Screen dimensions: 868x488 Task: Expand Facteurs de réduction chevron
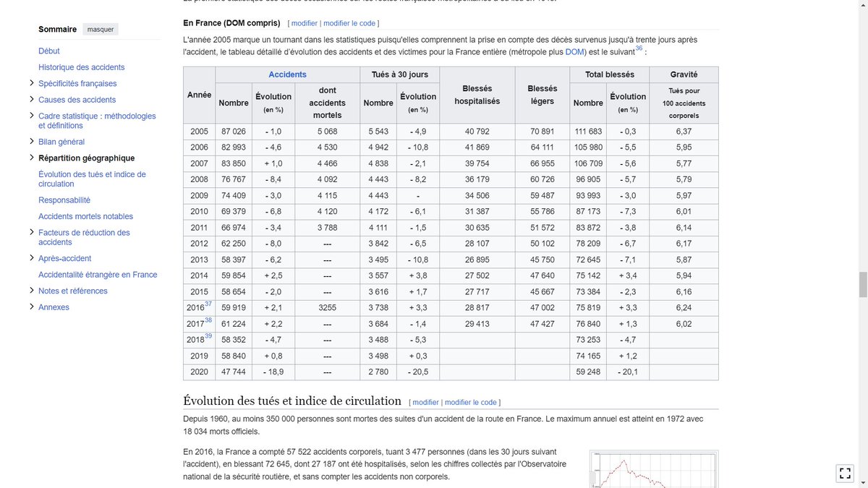[x=32, y=232]
